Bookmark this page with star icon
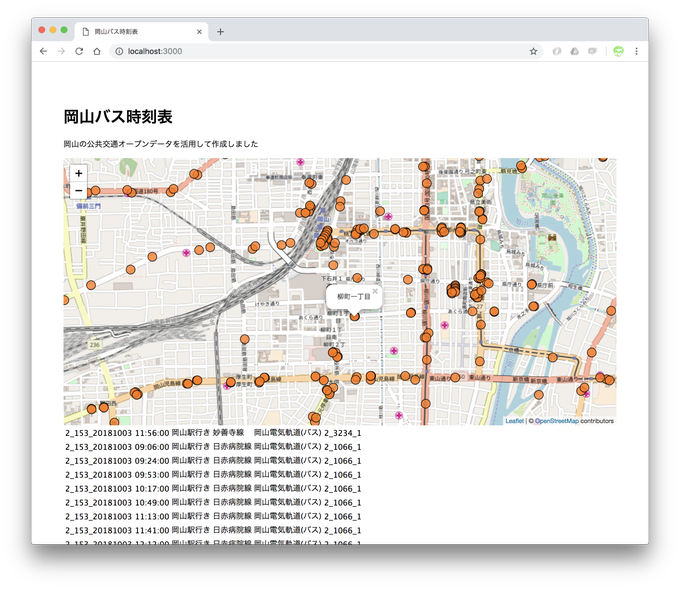Image resolution: width=680 pixels, height=589 pixels. point(533,51)
